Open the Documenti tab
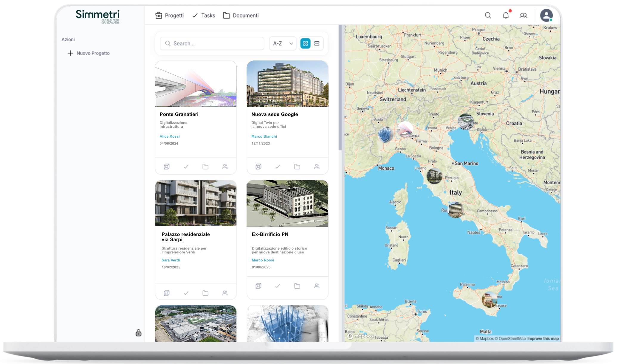Image resolution: width=621 pixels, height=364 pixels. (x=241, y=15)
